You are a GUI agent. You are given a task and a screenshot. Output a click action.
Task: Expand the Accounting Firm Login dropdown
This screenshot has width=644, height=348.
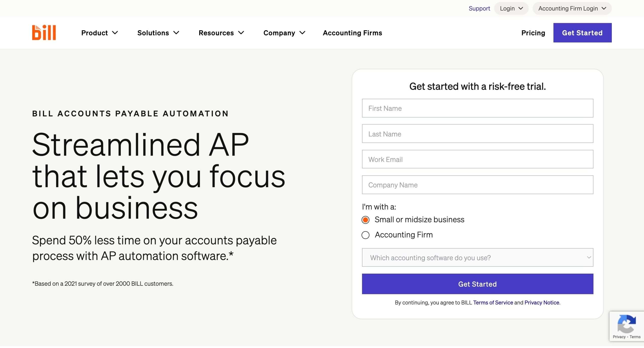(572, 9)
